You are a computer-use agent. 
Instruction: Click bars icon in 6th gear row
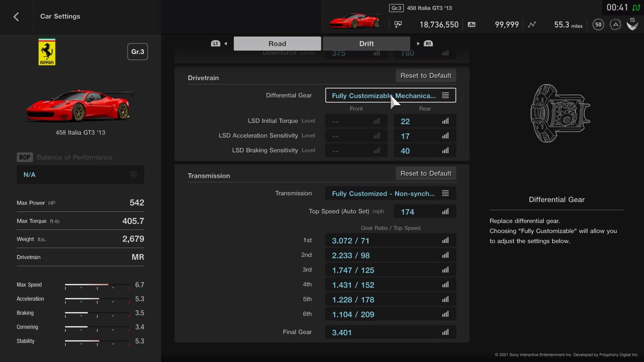coord(445,314)
